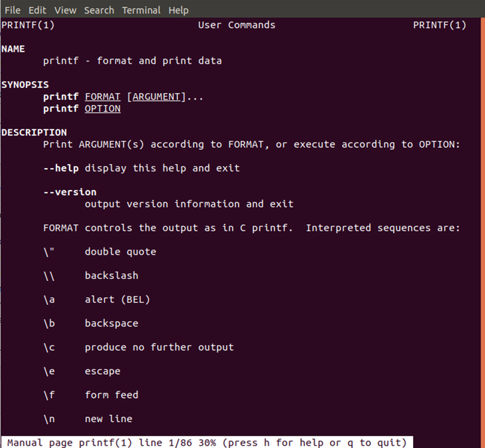Click the underlined FORMAT argument in synopsis
485x448 pixels.
pyautogui.click(x=103, y=97)
